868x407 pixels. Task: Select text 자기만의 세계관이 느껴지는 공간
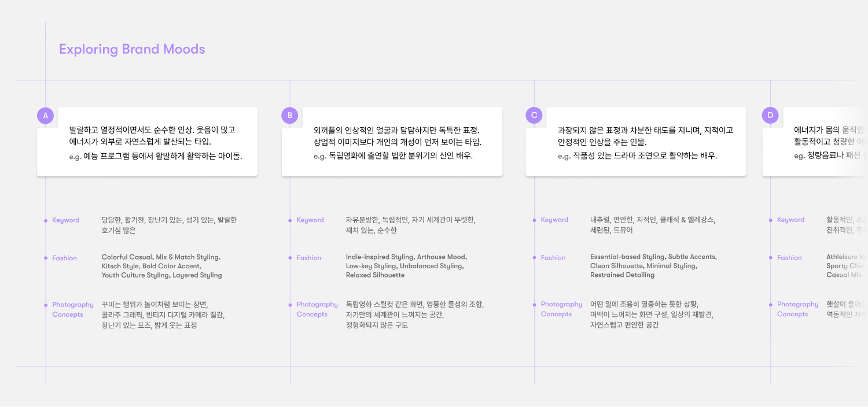click(396, 314)
